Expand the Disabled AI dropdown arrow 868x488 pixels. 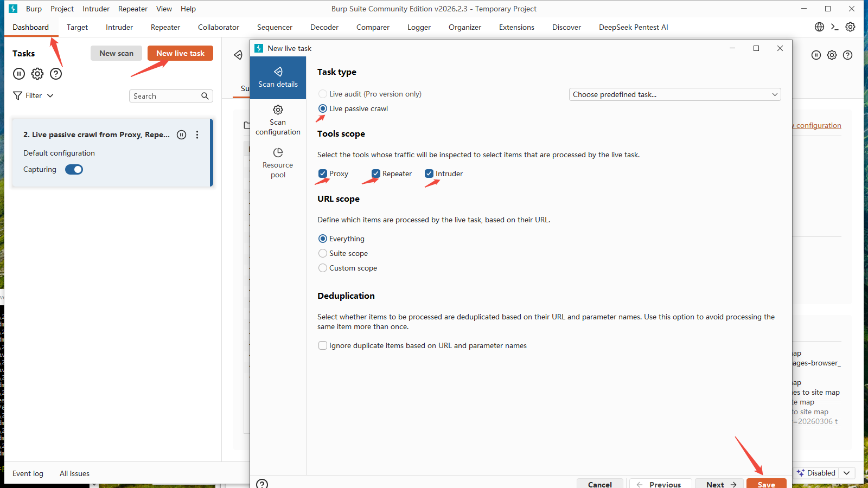coord(846,473)
